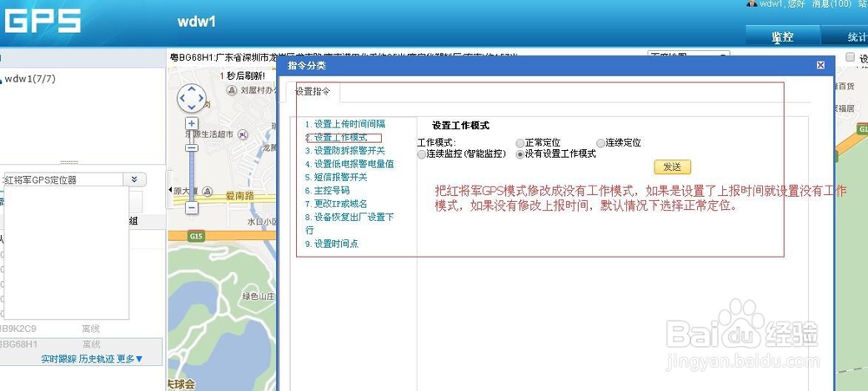Open the 消息(100) messages link

tap(832, 3)
